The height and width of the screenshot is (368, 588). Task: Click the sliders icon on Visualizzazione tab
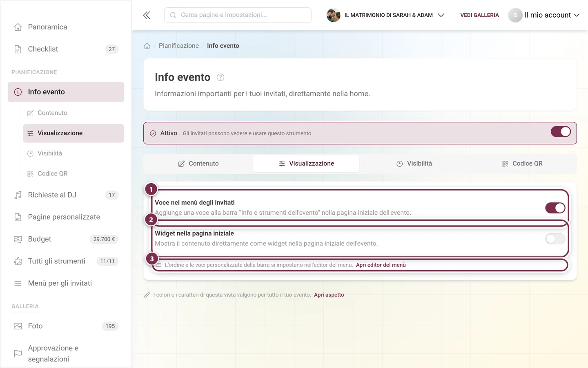pyautogui.click(x=282, y=164)
